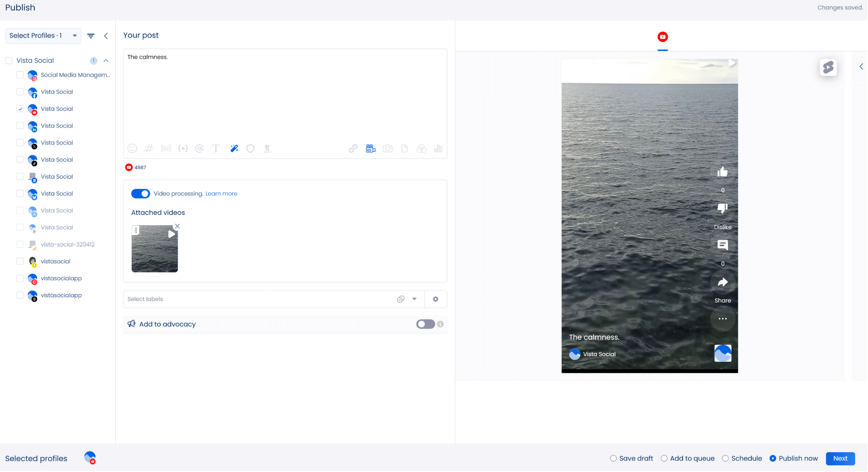
Task: Check the LinkedIn Vista Social profile
Action: pyautogui.click(x=20, y=126)
